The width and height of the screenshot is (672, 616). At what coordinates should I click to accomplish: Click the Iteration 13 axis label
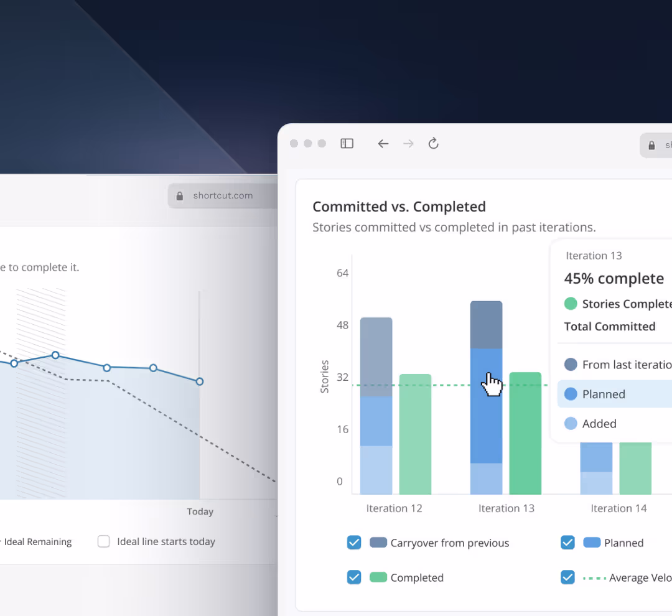506,508
